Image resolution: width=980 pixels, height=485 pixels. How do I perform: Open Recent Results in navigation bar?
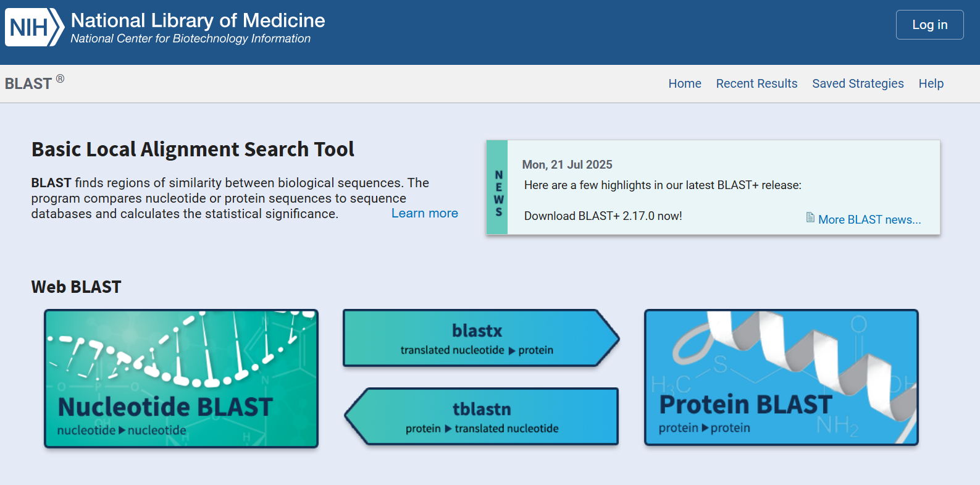point(756,83)
